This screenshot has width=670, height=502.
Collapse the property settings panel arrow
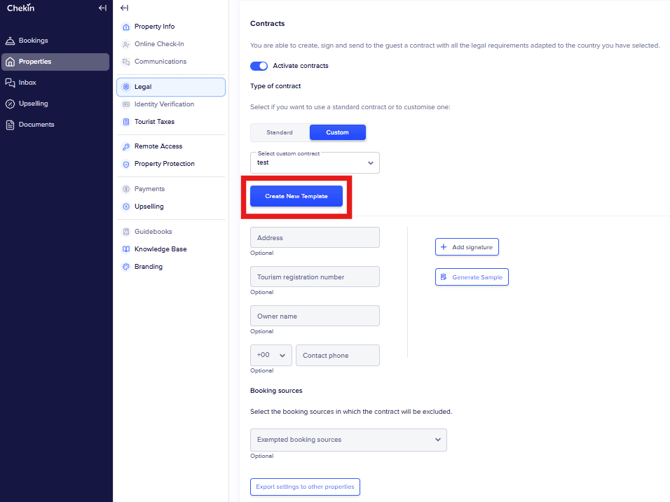[x=125, y=8]
